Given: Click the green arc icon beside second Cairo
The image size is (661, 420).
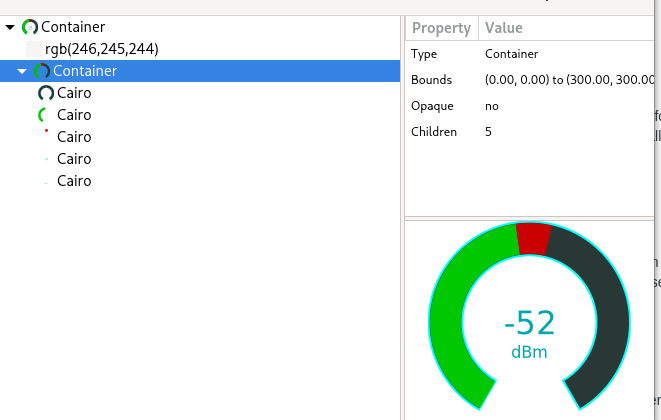Looking at the screenshot, I should (43, 115).
